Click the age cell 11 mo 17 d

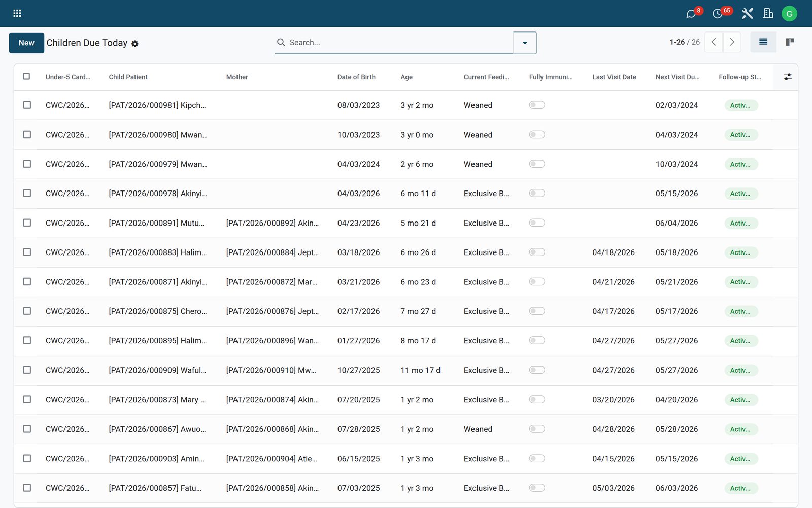coord(420,370)
